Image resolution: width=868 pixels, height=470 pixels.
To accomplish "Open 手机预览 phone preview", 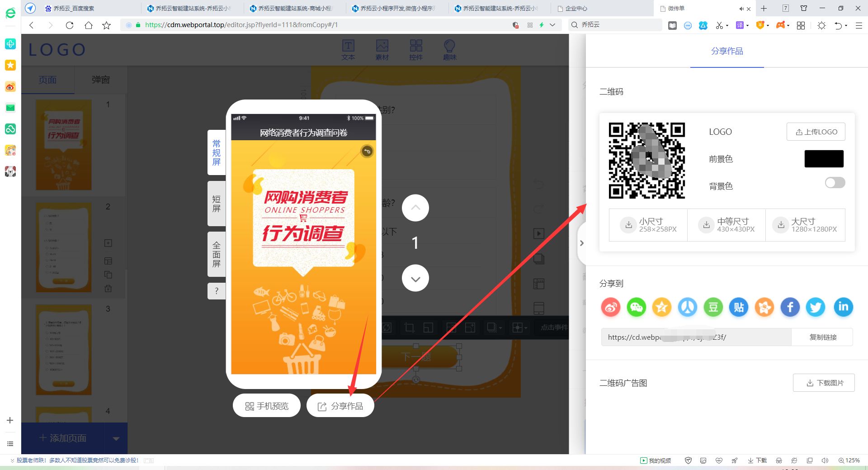I will [267, 406].
